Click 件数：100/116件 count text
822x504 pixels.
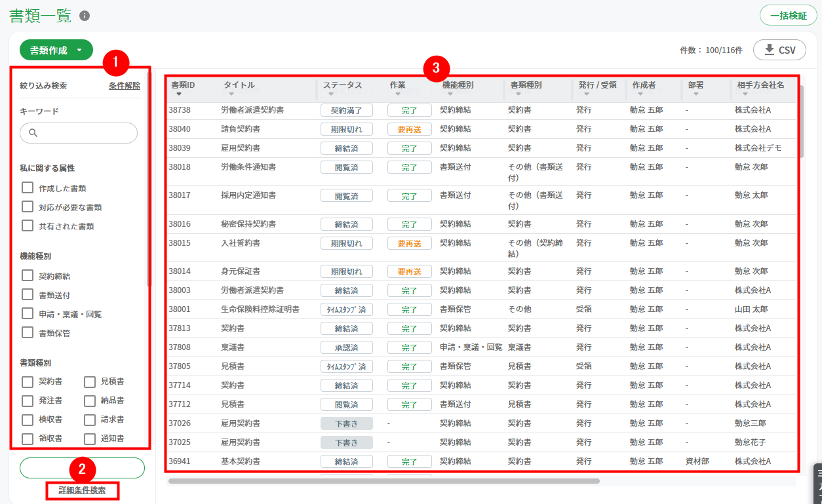[x=711, y=50]
